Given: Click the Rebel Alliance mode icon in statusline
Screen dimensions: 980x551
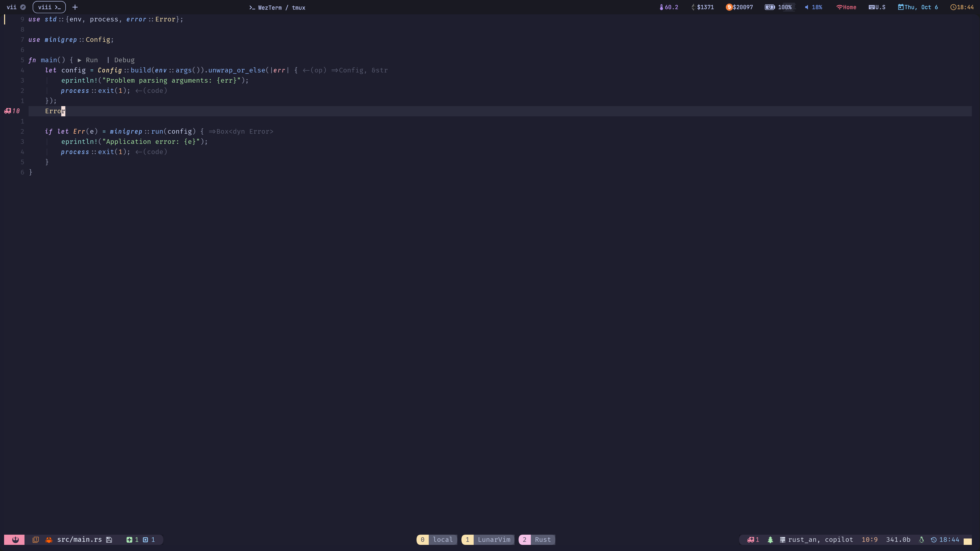Looking at the screenshot, I should pyautogui.click(x=15, y=540).
